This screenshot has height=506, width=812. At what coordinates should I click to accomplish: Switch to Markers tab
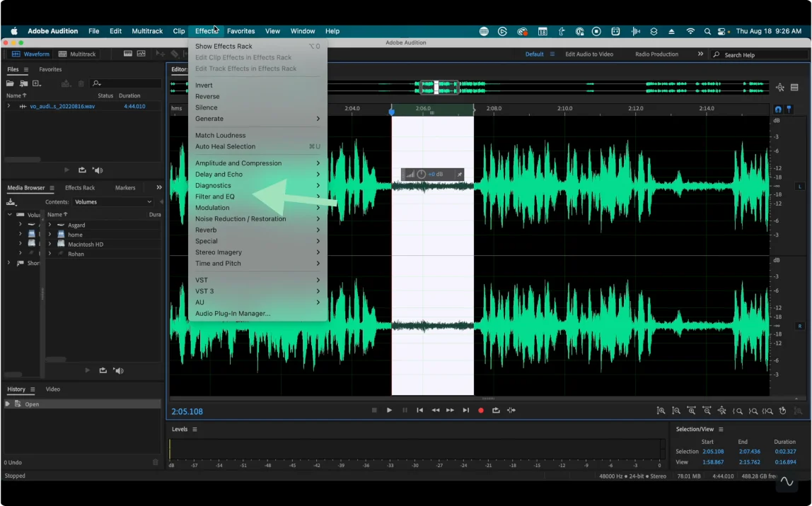tap(124, 188)
